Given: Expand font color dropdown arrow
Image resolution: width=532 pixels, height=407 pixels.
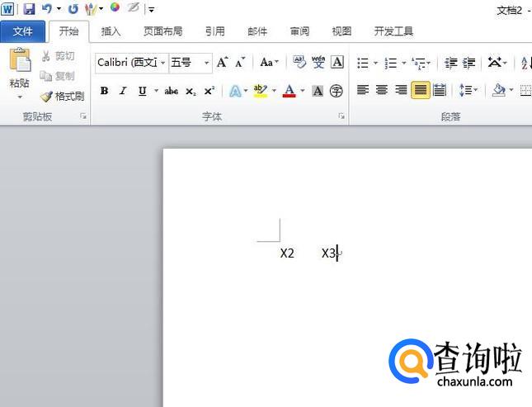Looking at the screenshot, I should pos(303,91).
